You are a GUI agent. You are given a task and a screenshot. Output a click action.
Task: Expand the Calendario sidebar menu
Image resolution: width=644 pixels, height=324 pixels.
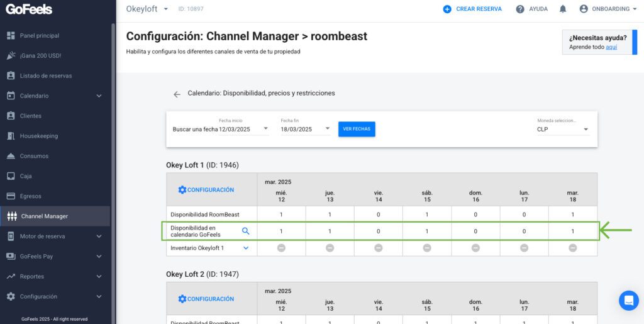coord(99,96)
